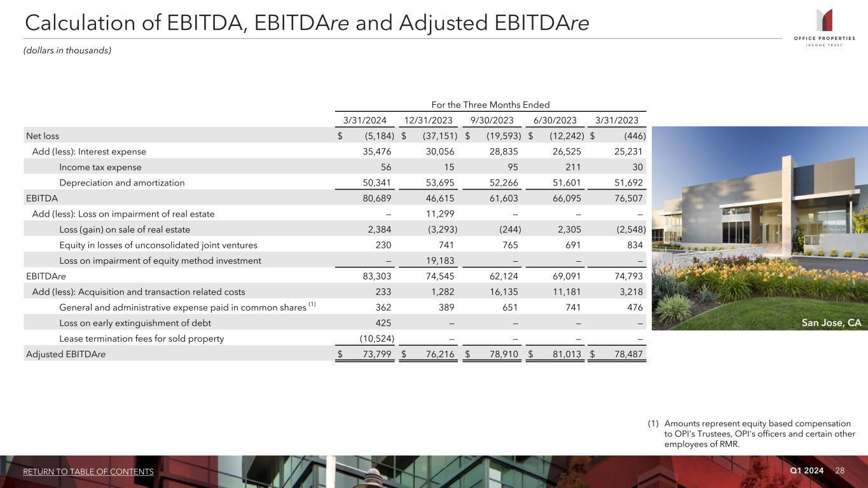Click EBITDA value 61,603
Screen dimensions: 868x488
point(503,198)
